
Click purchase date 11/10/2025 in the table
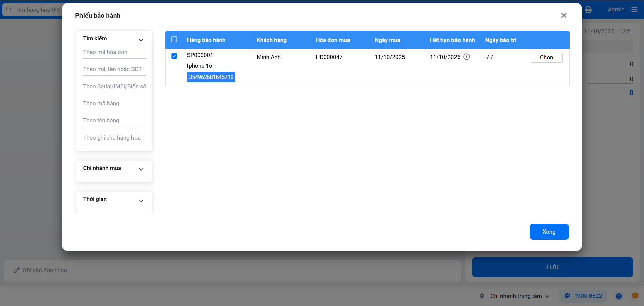tap(390, 57)
